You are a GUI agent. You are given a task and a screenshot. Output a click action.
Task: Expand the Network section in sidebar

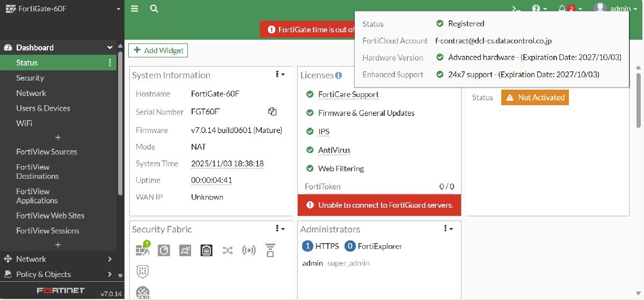(x=59, y=259)
